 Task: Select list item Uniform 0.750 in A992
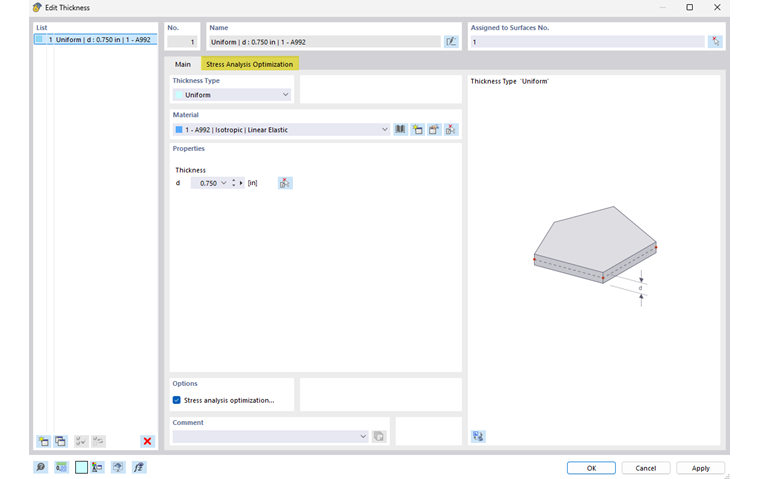click(x=95, y=39)
